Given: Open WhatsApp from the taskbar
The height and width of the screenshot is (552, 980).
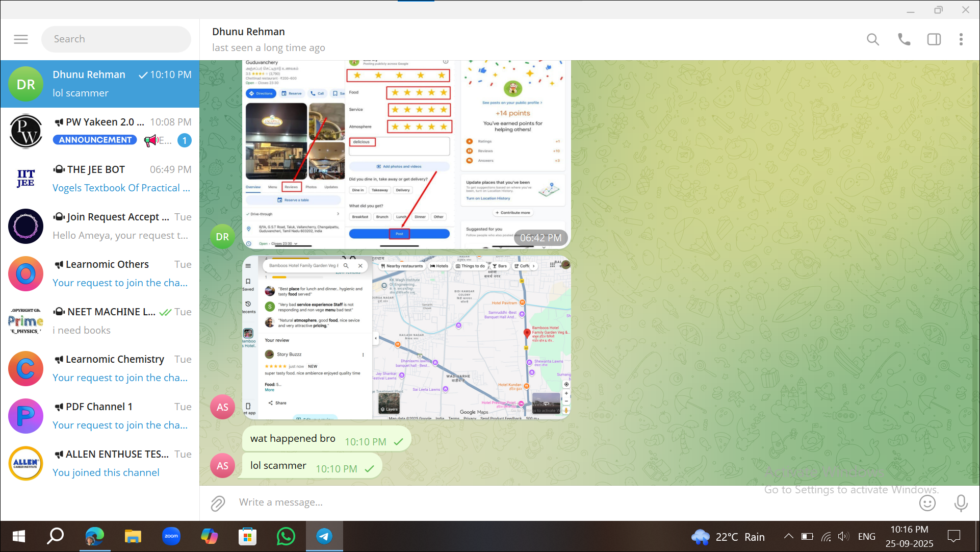Looking at the screenshot, I should tap(286, 537).
